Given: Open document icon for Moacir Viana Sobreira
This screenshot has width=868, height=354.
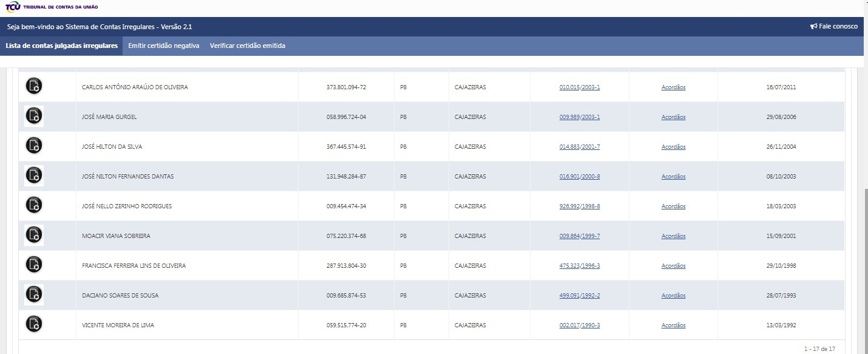Looking at the screenshot, I should pyautogui.click(x=34, y=236).
